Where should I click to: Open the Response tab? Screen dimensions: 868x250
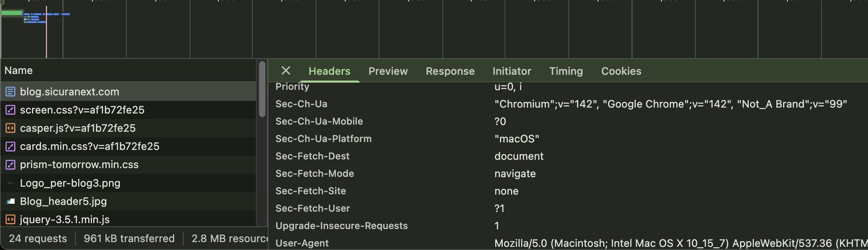[x=450, y=71]
